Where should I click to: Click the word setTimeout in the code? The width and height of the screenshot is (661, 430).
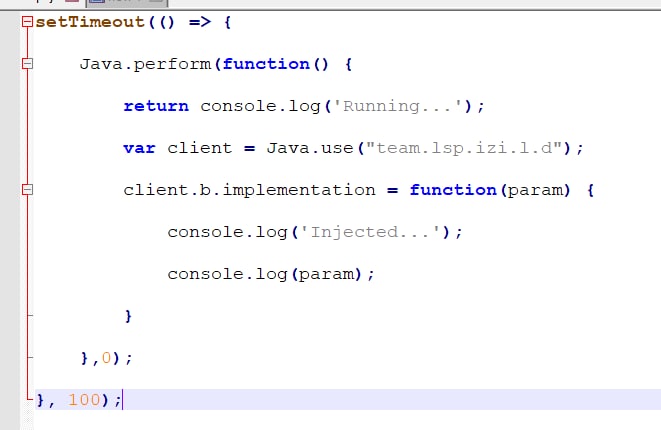90,22
